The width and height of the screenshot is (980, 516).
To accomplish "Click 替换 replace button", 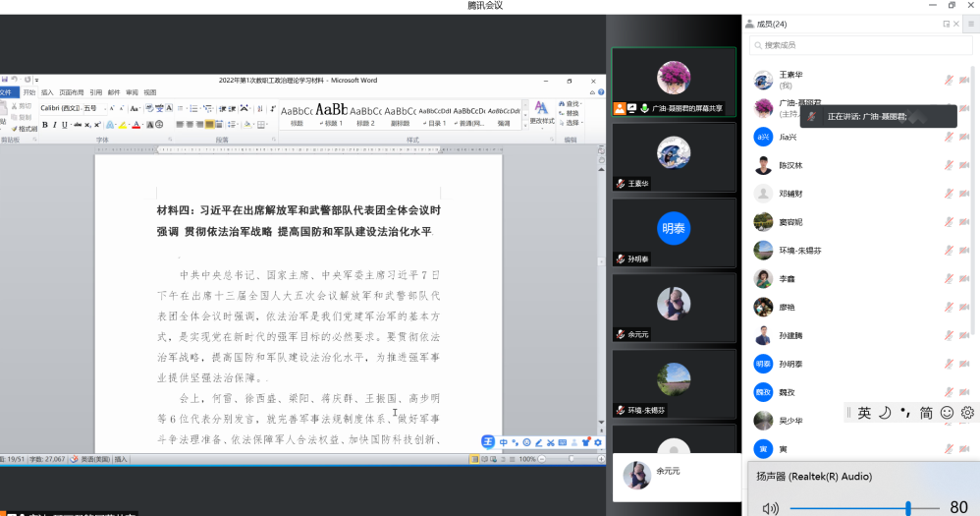I will pyautogui.click(x=570, y=113).
